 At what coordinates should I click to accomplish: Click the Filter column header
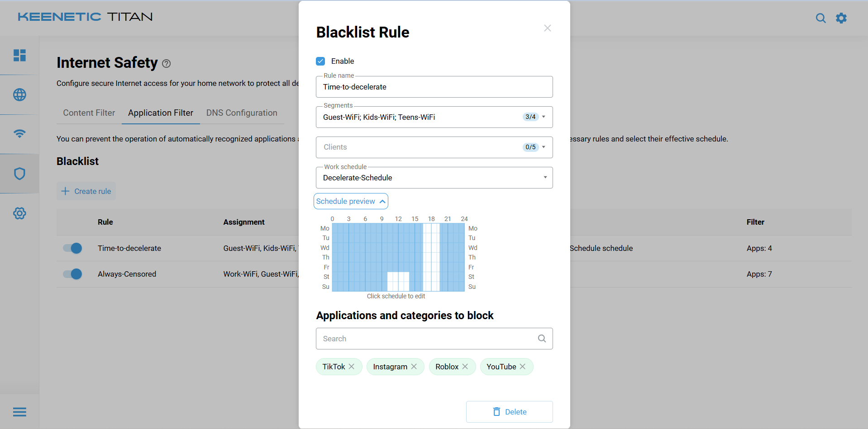pyautogui.click(x=755, y=222)
